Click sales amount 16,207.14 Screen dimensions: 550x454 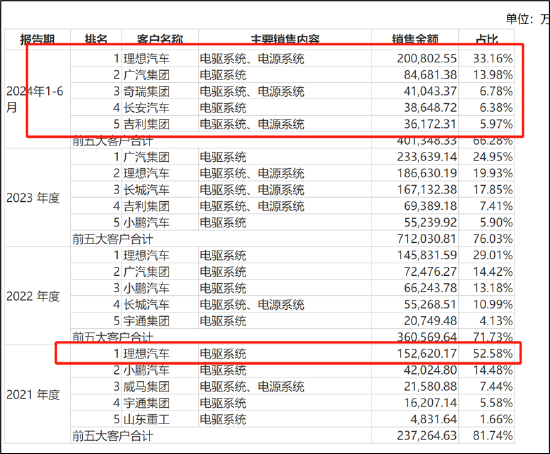coord(430,403)
